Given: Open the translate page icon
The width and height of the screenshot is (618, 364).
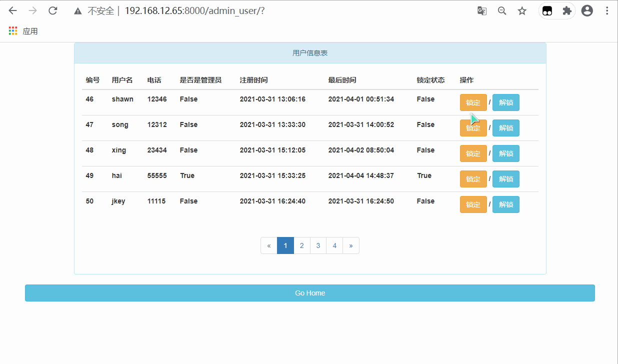Looking at the screenshot, I should (x=482, y=10).
